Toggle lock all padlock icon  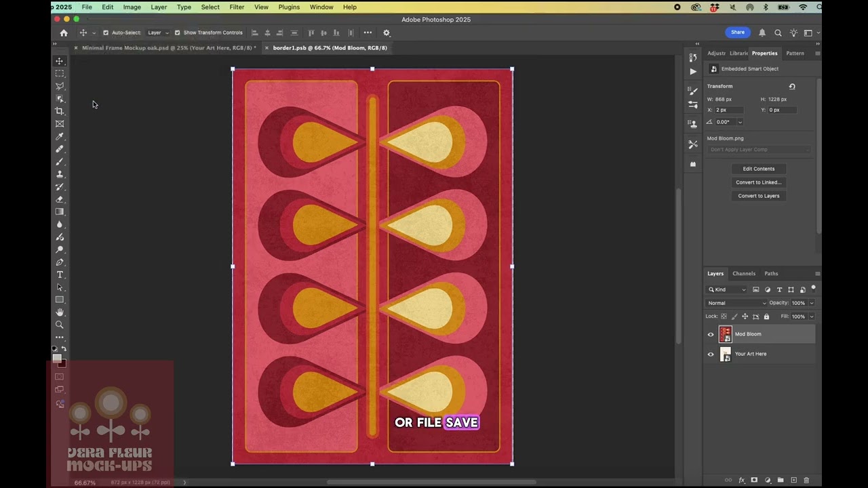(766, 317)
